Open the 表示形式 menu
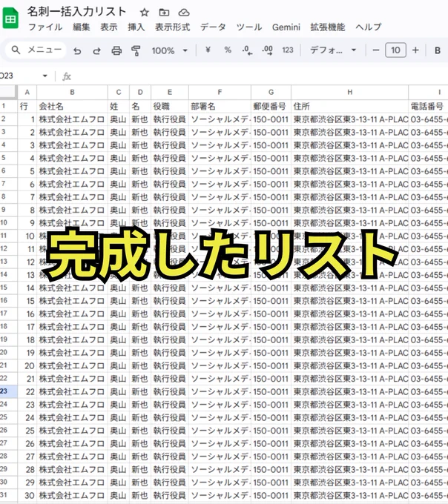 pyautogui.click(x=172, y=27)
